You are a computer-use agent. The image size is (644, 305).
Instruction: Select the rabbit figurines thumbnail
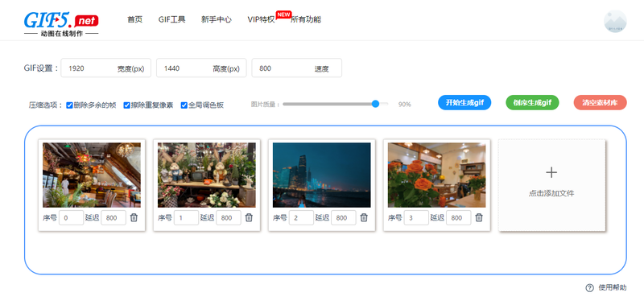[x=207, y=175]
